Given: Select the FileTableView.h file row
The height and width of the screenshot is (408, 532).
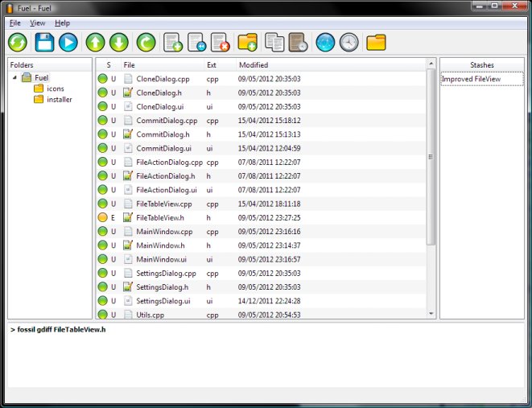Looking at the screenshot, I should [x=160, y=217].
